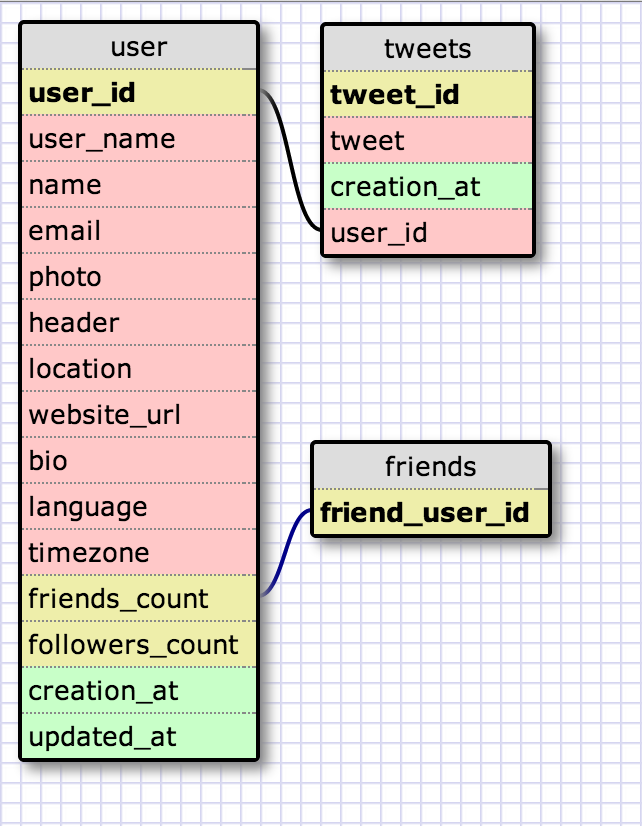
Task: Select the followers_count field
Action: tap(139, 645)
